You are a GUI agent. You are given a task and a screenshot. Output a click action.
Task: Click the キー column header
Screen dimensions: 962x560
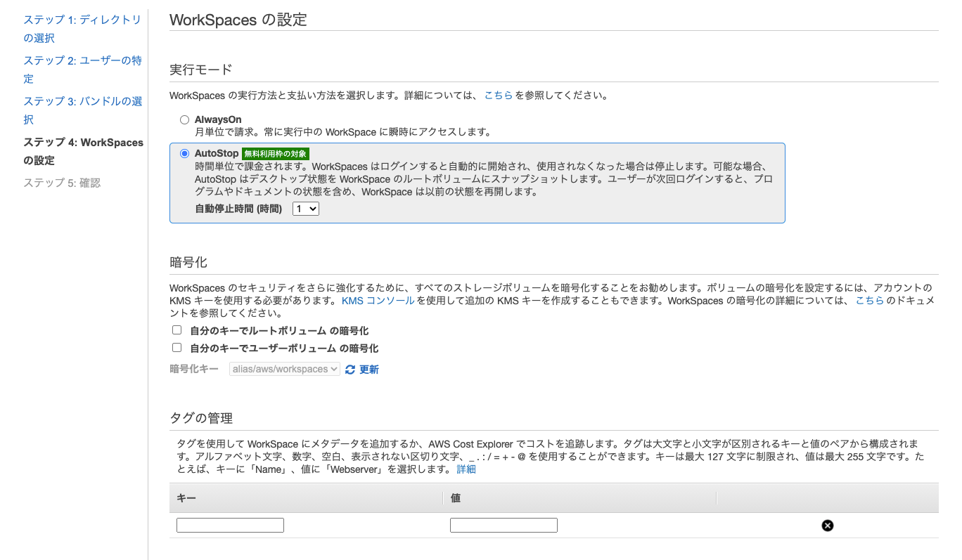306,497
